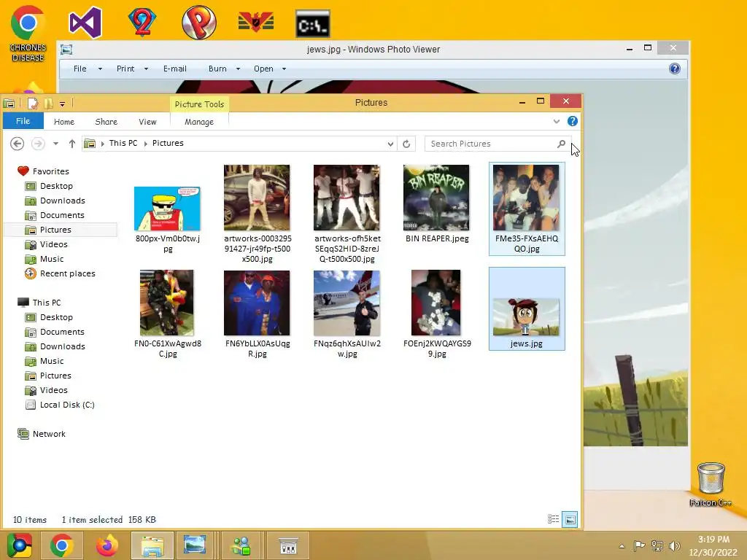Select jews.jpg thumbnail
The width and height of the screenshot is (747, 560).
[527, 309]
